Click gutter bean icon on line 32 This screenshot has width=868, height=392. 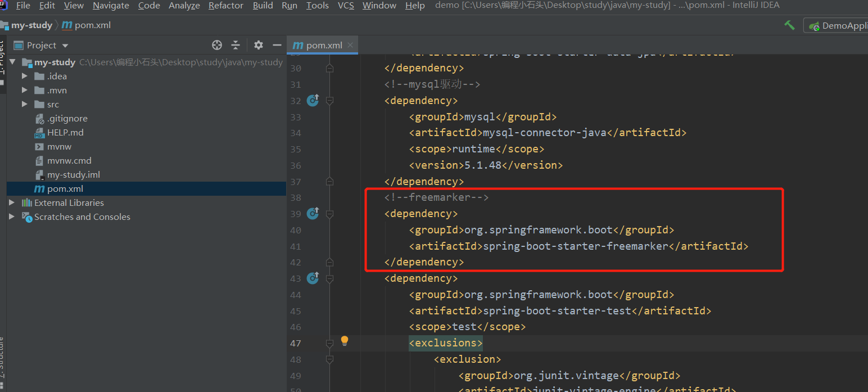click(x=313, y=100)
